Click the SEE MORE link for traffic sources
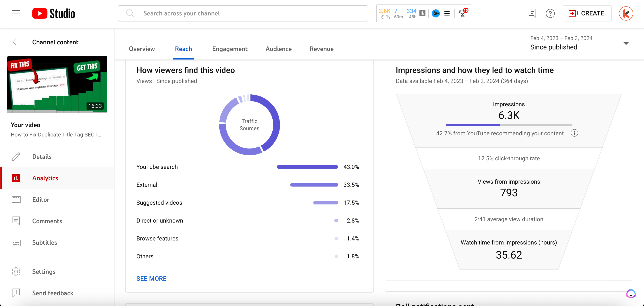Image resolution: width=644 pixels, height=306 pixels. (152, 278)
